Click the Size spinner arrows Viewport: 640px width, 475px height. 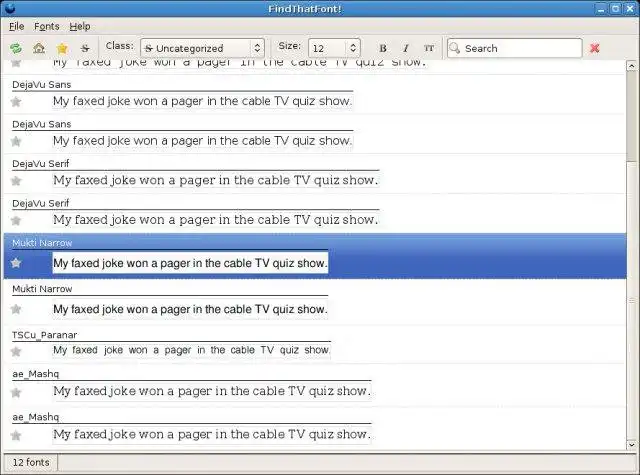pyautogui.click(x=353, y=48)
